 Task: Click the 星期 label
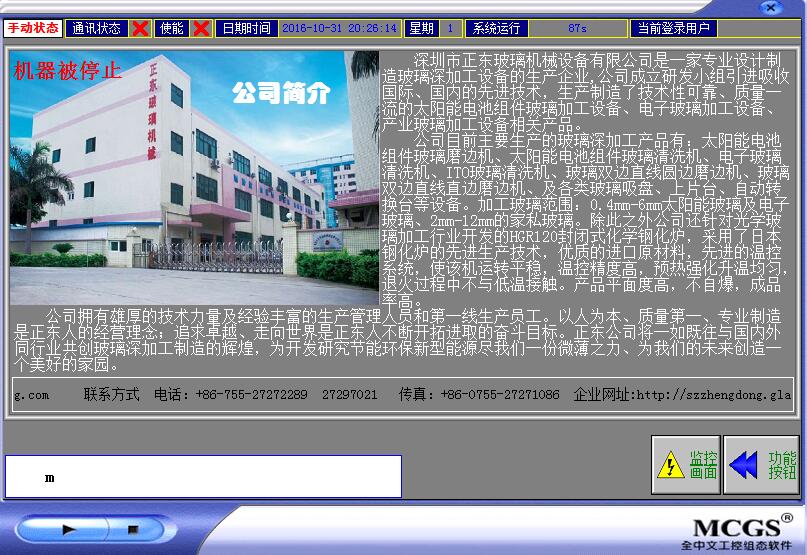pyautogui.click(x=422, y=28)
